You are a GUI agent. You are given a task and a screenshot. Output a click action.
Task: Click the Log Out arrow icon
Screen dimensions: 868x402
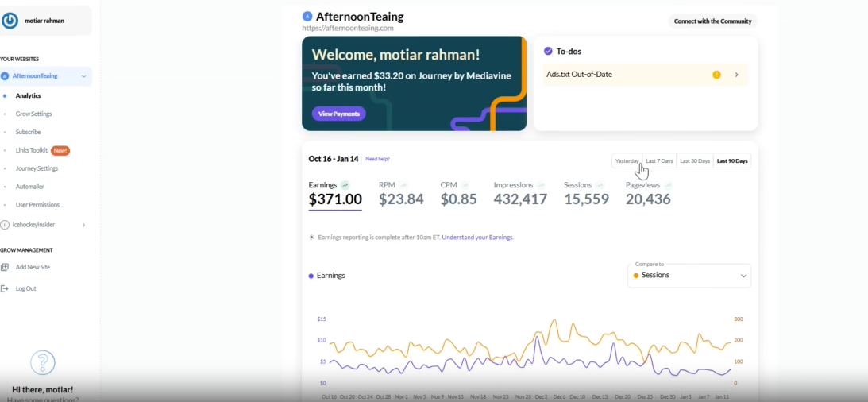pos(5,288)
